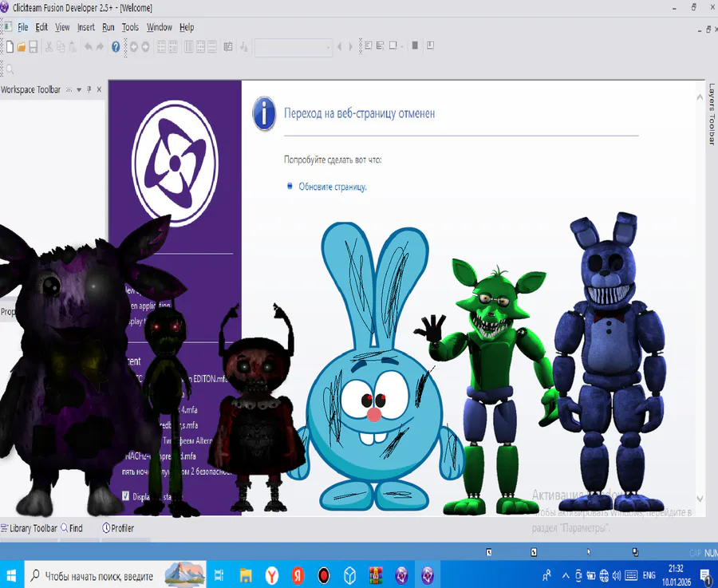The width and height of the screenshot is (718, 588).
Task: Click the Next Frame triangle arrow
Action: pos(351,47)
